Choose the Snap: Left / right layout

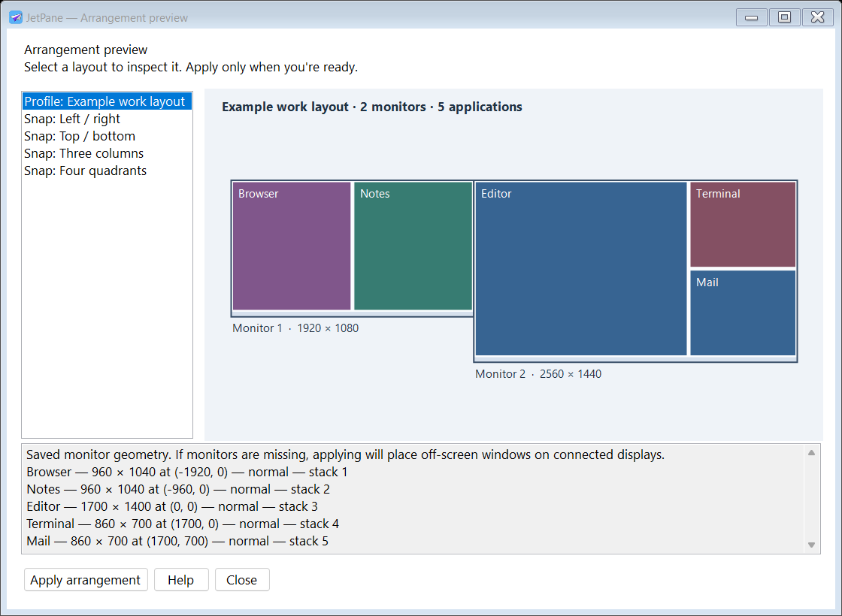(x=107, y=119)
